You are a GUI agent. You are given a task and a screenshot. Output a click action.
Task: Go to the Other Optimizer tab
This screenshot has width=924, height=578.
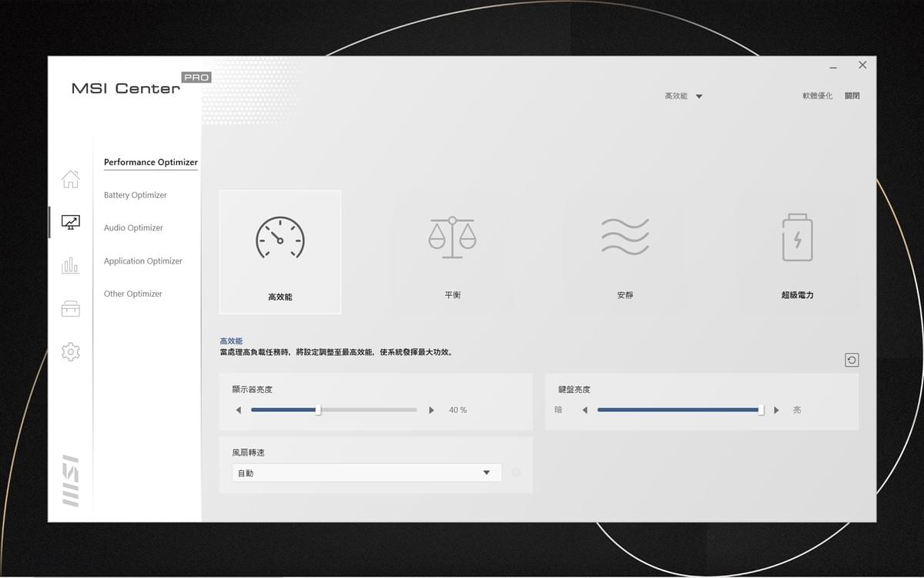pos(133,294)
